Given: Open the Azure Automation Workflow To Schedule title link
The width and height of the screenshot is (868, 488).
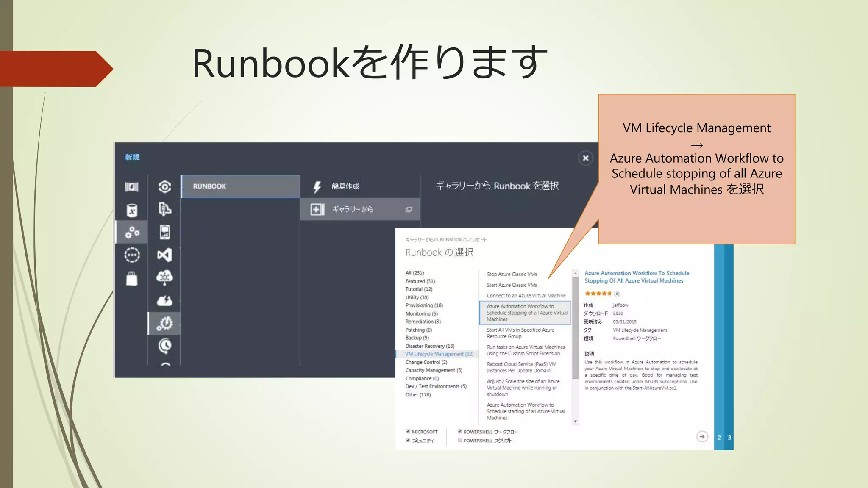Looking at the screenshot, I should click(637, 277).
